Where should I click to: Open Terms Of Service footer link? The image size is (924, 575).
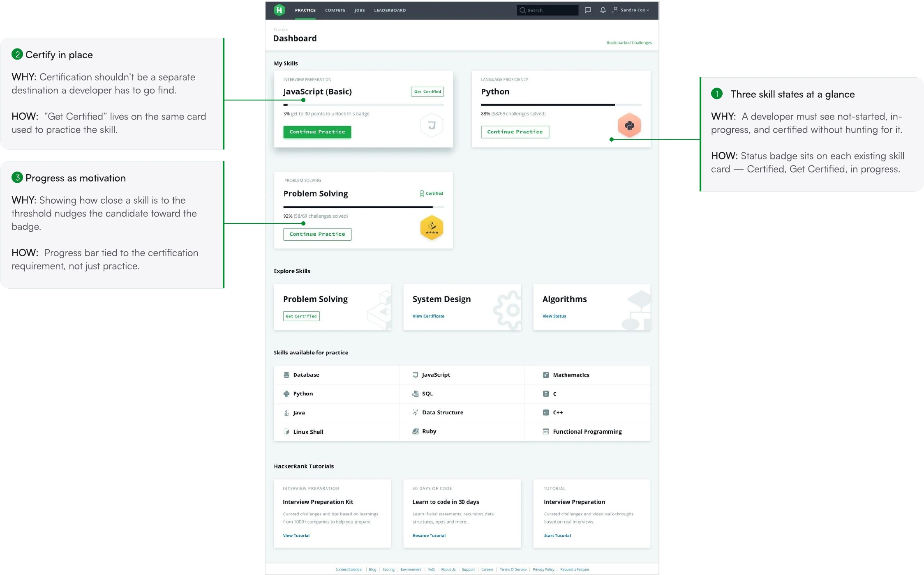tap(513, 570)
